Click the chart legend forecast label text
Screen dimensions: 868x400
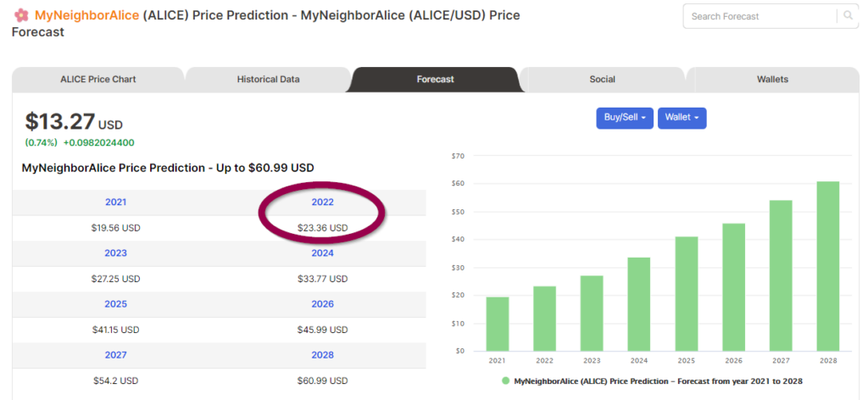click(x=658, y=381)
